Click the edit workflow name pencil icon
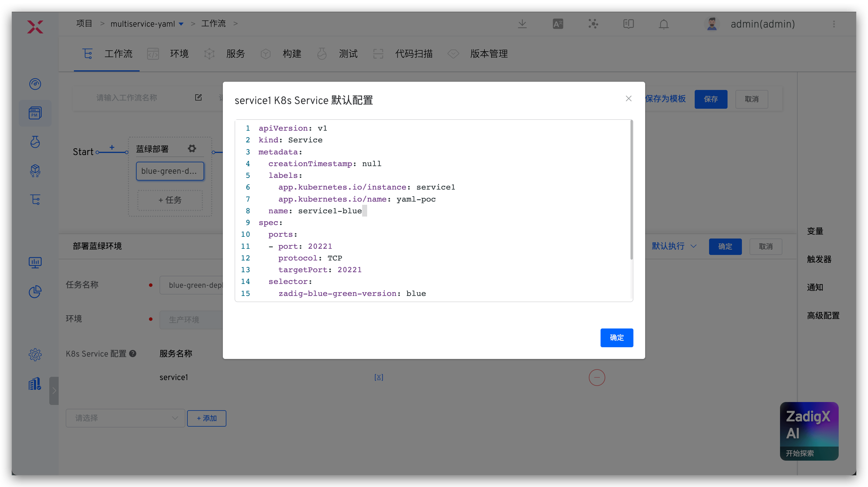The width and height of the screenshot is (868, 487). 199,98
